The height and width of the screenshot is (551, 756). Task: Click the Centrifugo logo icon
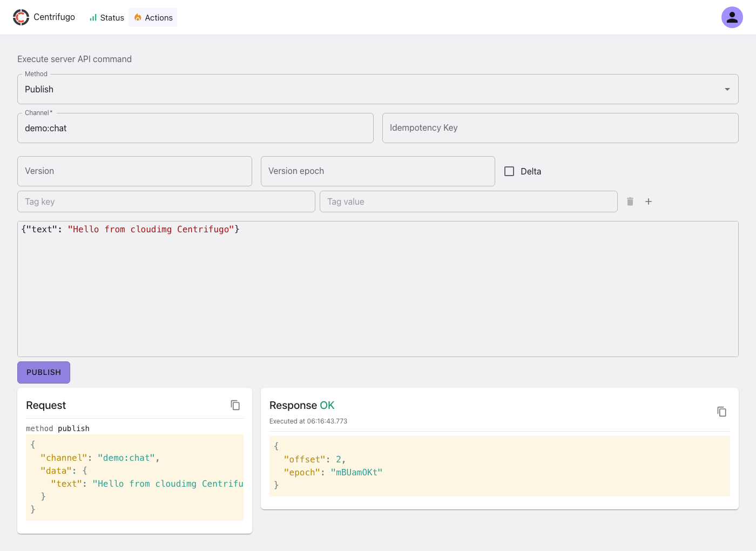(x=21, y=17)
